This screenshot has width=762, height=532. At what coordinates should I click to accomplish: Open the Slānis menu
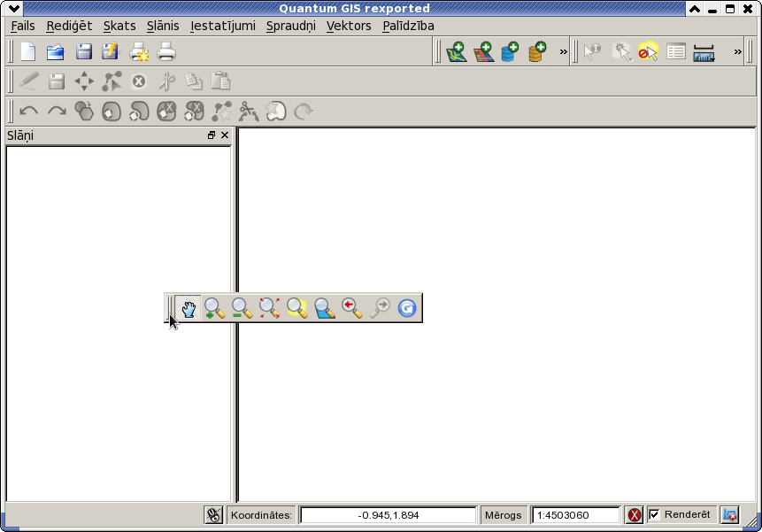tap(163, 26)
